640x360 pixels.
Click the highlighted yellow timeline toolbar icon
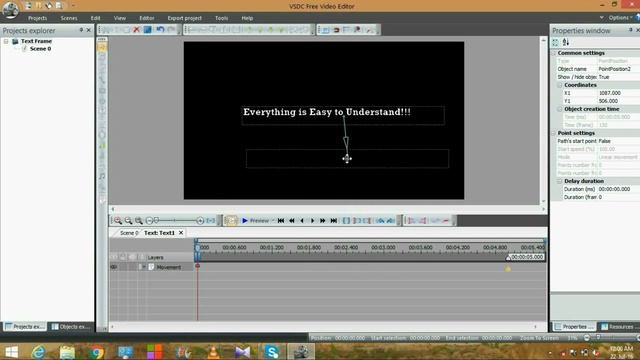[x=231, y=220]
